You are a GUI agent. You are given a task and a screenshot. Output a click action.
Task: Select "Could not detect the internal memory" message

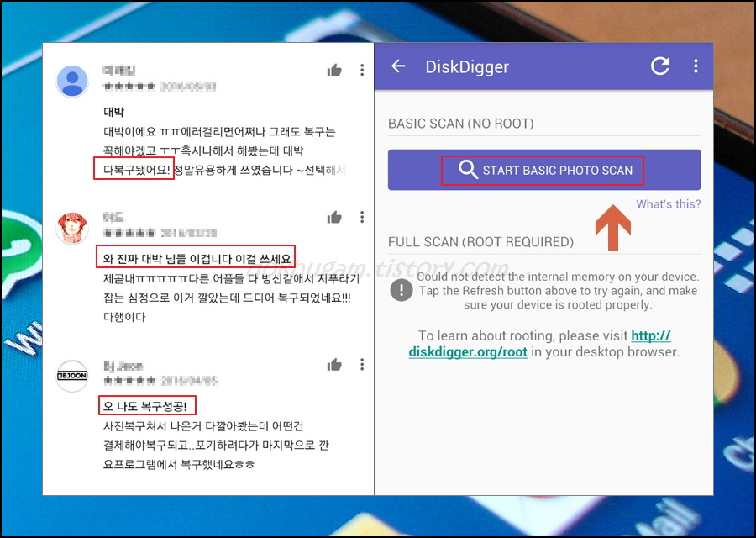(558, 291)
